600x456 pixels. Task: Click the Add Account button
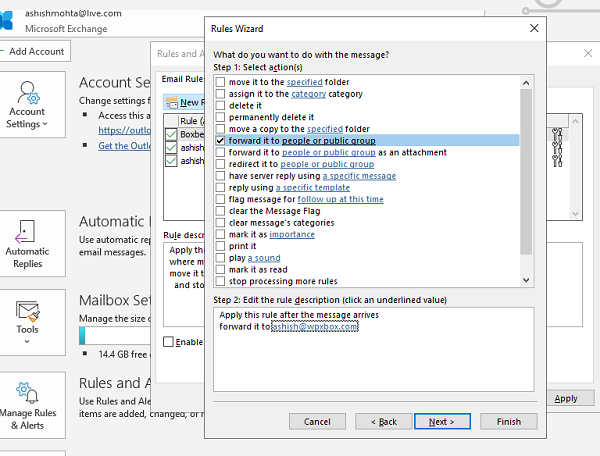(34, 51)
